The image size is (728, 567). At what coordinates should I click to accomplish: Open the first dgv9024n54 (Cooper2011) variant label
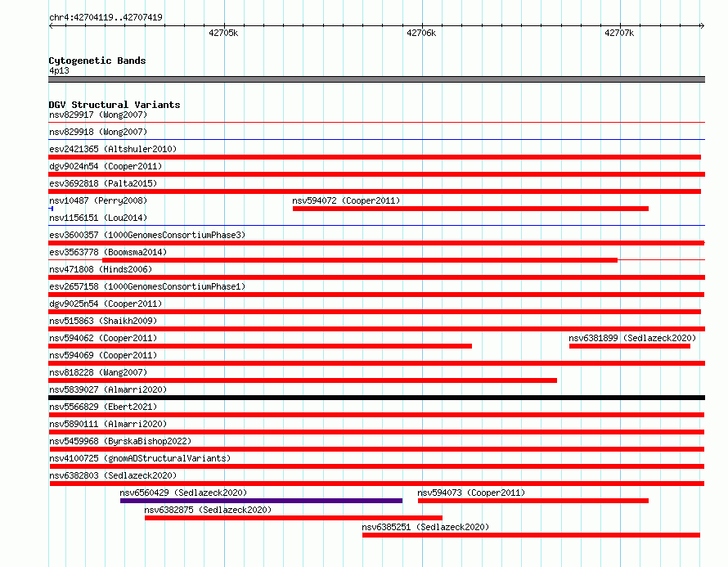(x=106, y=166)
